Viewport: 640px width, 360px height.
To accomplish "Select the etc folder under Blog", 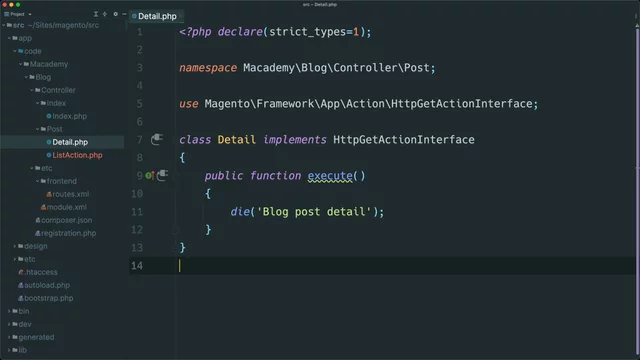I will click(x=46, y=168).
